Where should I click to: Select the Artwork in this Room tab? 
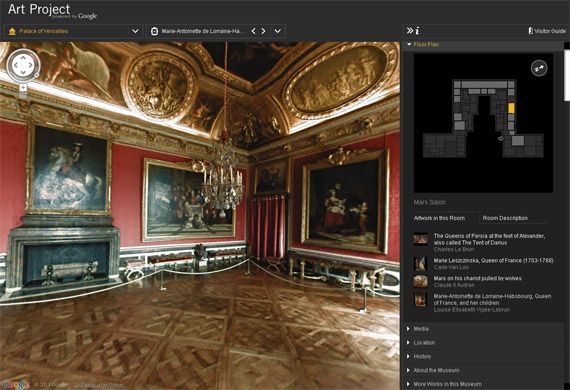439,218
